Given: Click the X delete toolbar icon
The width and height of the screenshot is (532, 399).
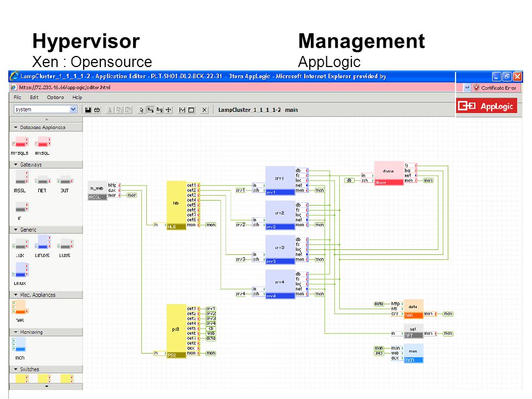Looking at the screenshot, I should pyautogui.click(x=204, y=110).
